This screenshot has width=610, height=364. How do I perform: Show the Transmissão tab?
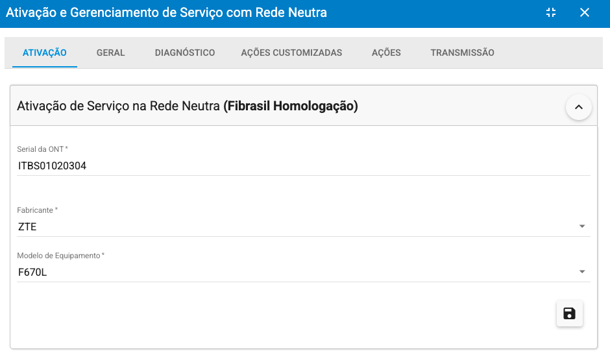(x=462, y=53)
